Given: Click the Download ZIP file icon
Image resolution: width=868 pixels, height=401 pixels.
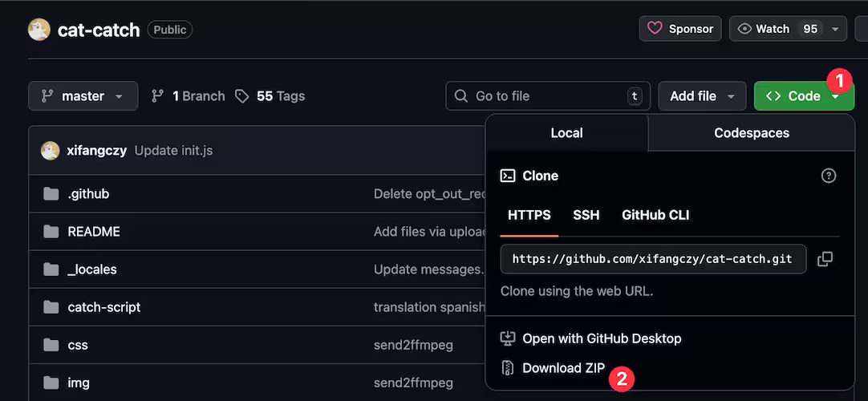Looking at the screenshot, I should click(507, 368).
